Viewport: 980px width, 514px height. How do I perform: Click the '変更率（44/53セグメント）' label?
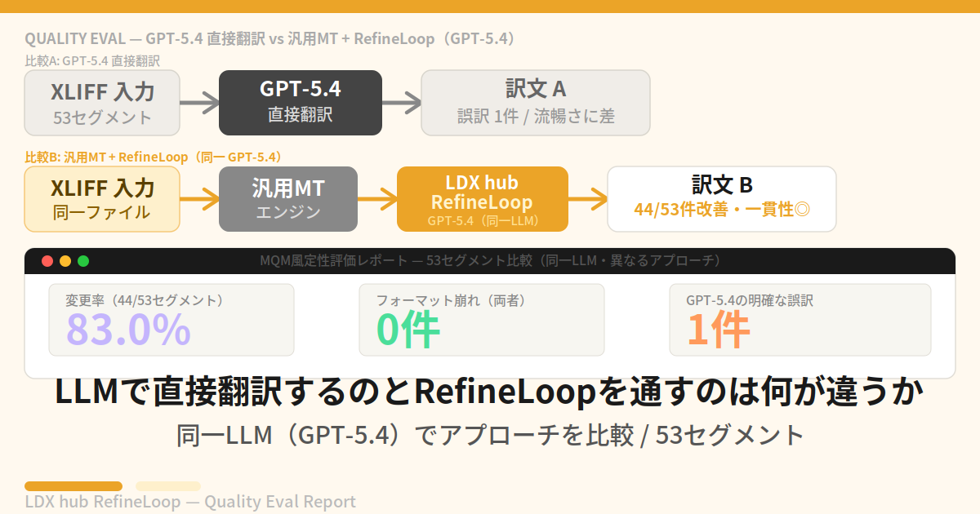click(x=145, y=300)
